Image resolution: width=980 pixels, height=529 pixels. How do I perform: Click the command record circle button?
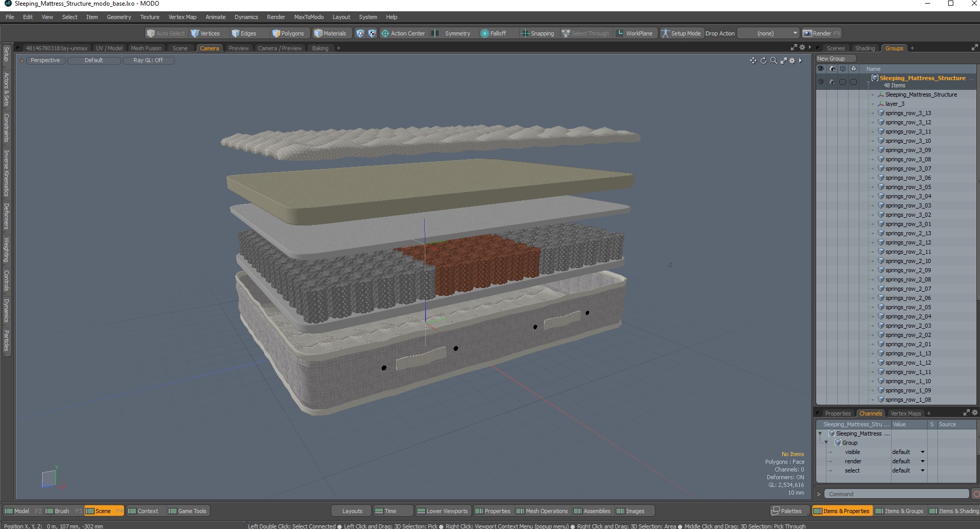tap(976, 494)
